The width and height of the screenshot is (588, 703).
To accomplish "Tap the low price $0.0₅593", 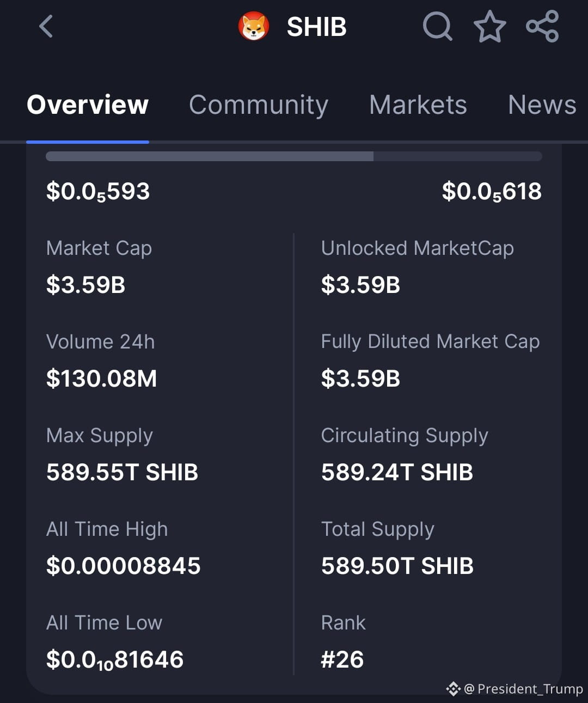I will click(98, 192).
